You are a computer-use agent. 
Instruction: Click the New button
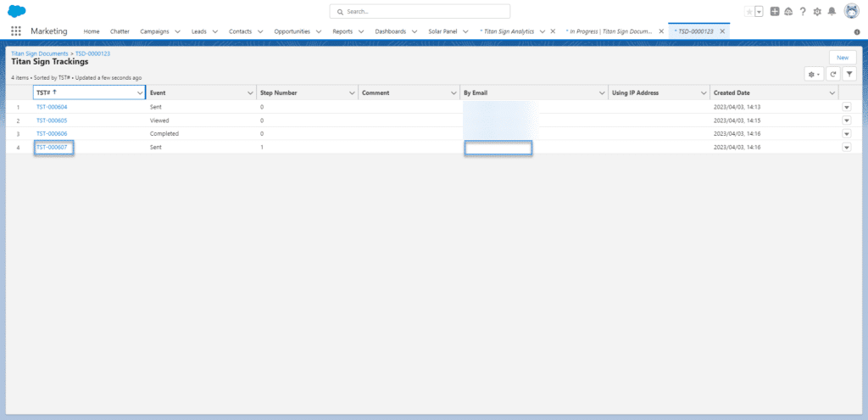coord(842,58)
